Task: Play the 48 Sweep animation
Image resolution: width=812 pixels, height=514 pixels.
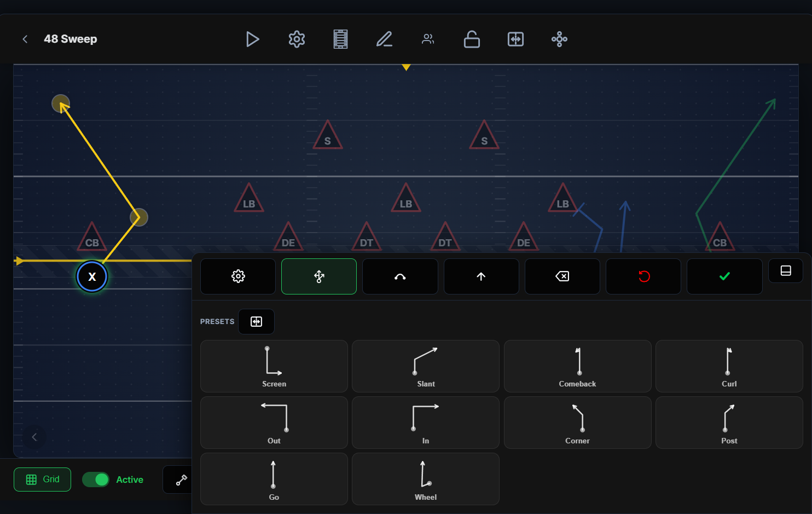Action: pyautogui.click(x=252, y=39)
